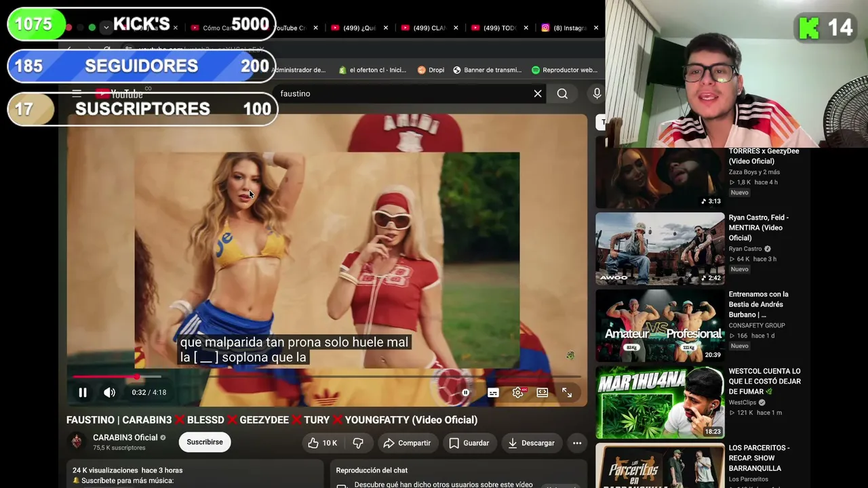Close the (499) CLA browser tab
The image size is (868, 488).
pos(456,28)
